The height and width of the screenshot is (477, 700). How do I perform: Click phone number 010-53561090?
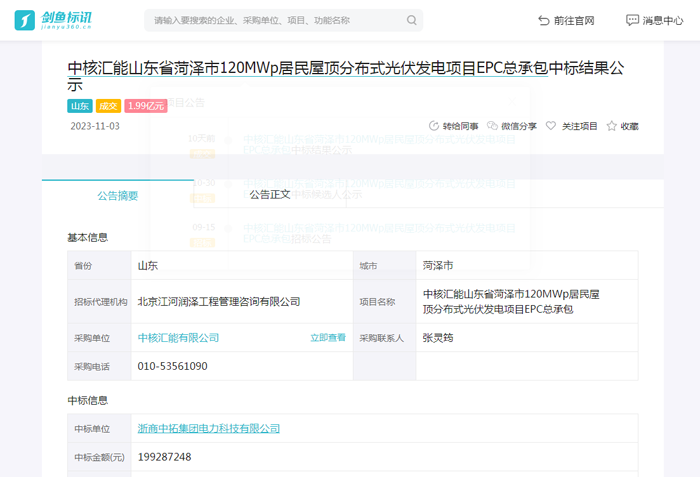(x=172, y=366)
